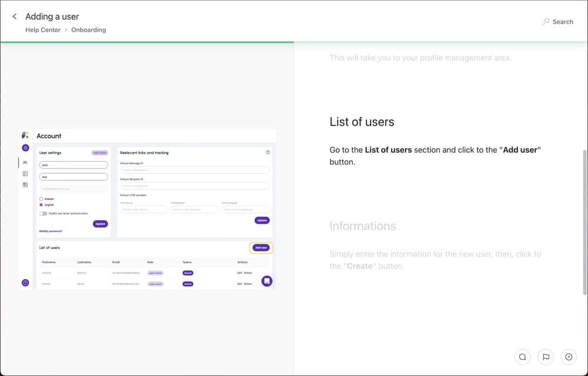The image size is (588, 376).
Task: Select the checklist icon in screenshot sidebar
Action: coord(25,174)
